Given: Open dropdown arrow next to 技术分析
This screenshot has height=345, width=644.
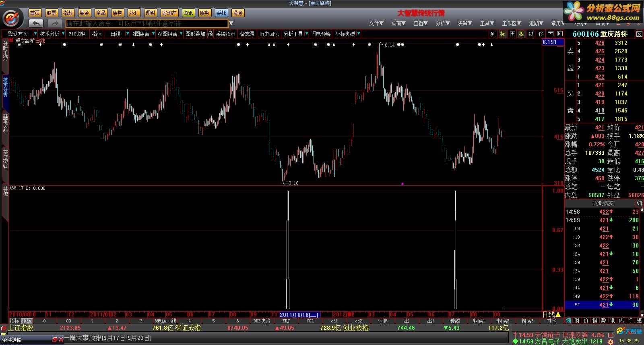Looking at the screenshot, I should pyautogui.click(x=63, y=34).
